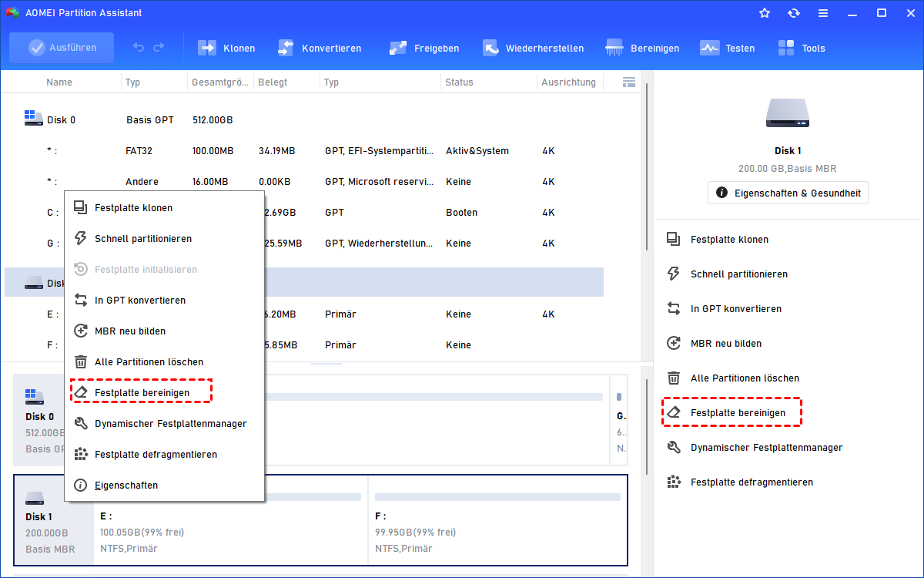Open the Freigeben toolbar item

(423, 48)
